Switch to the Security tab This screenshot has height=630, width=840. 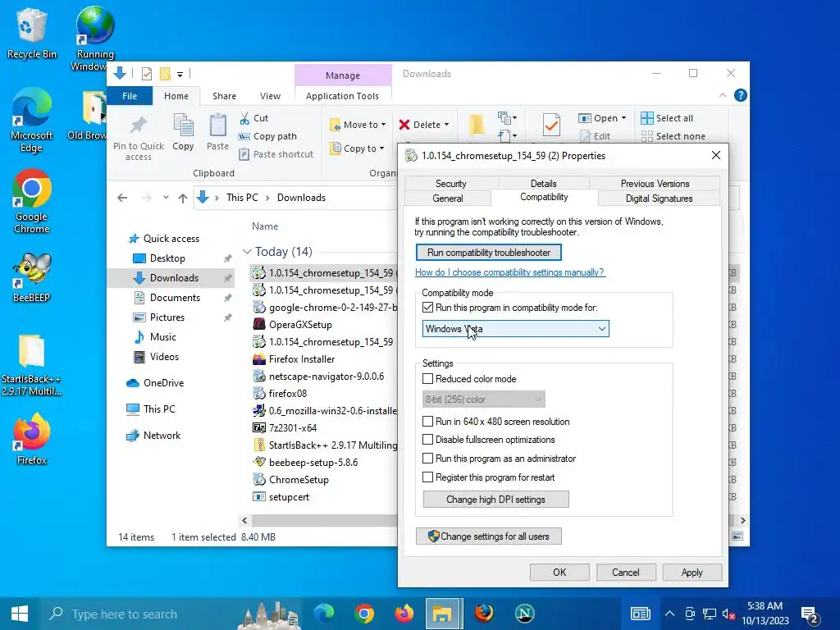point(450,183)
